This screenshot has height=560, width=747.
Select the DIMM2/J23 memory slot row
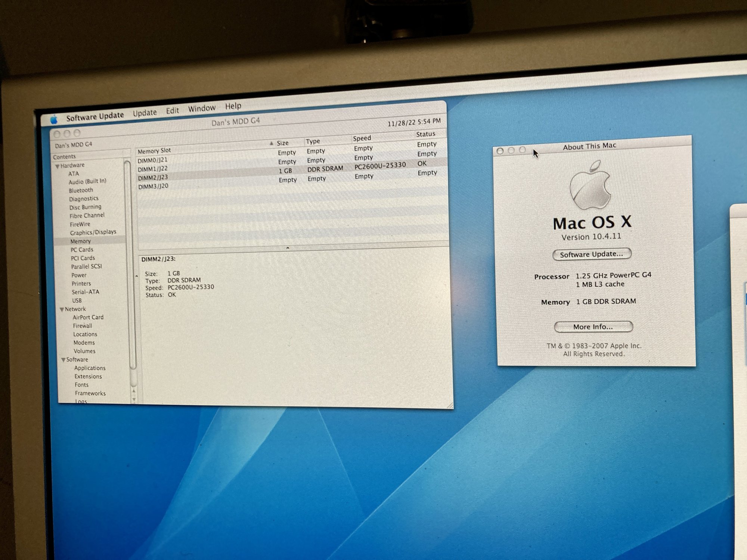[153, 178]
